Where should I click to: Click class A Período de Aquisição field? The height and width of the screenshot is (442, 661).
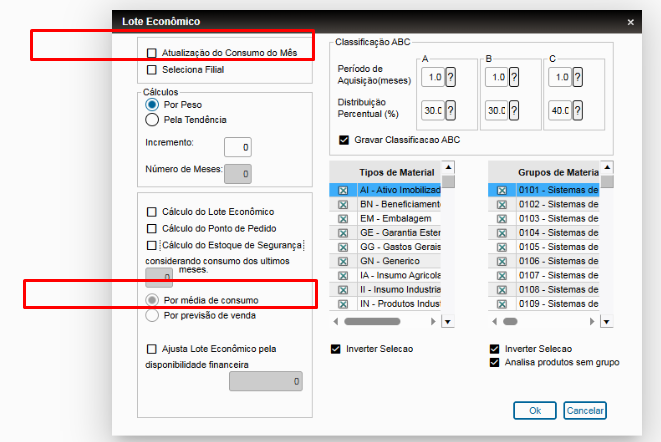433,77
